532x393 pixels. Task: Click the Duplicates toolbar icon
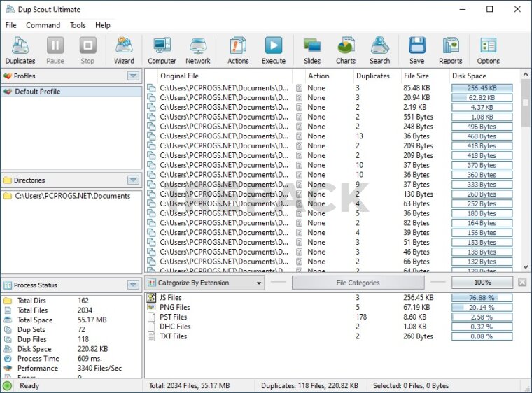pyautogui.click(x=20, y=50)
